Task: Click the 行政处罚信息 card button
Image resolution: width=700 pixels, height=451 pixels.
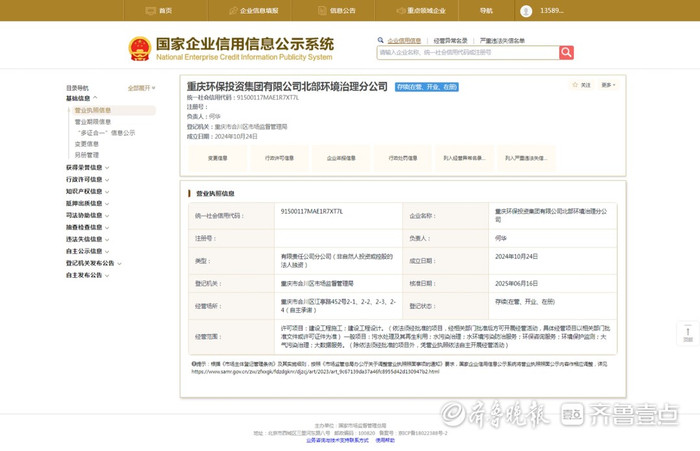Action: click(403, 158)
